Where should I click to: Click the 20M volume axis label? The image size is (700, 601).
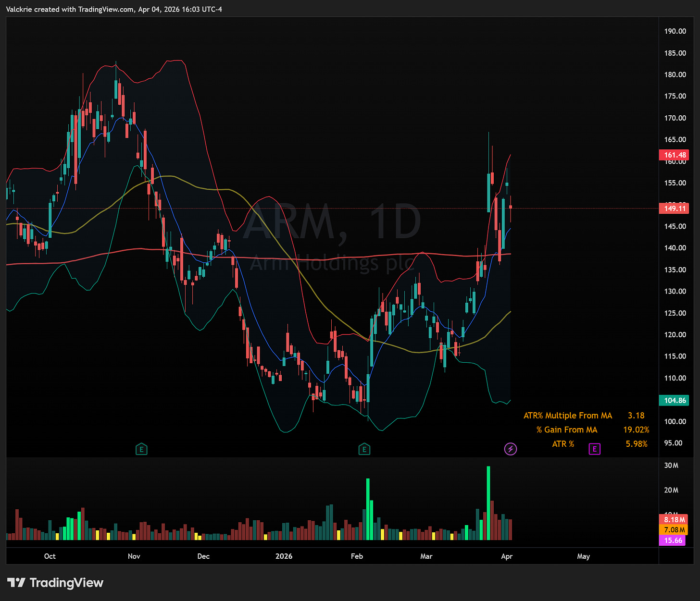coord(671,490)
